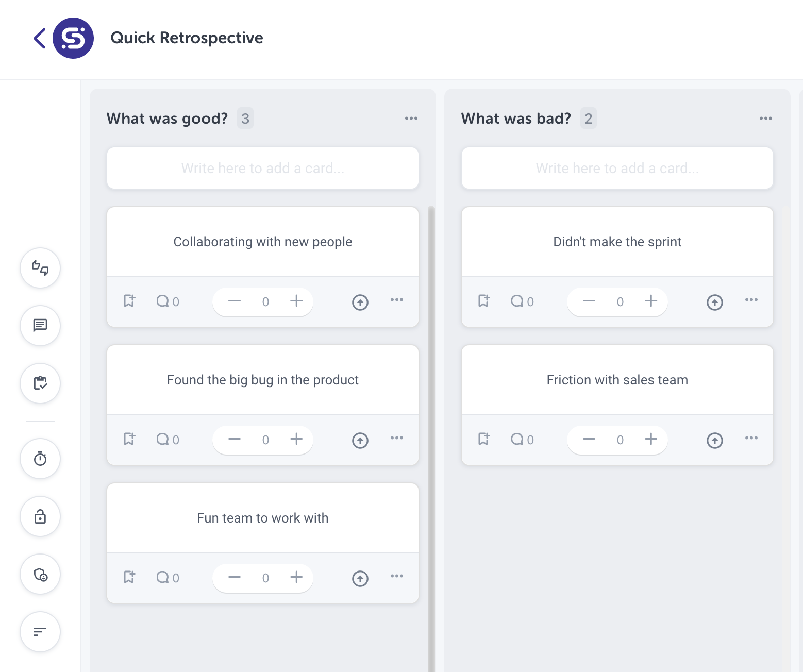Upvote the 'Found the big bug' card

[296, 439]
